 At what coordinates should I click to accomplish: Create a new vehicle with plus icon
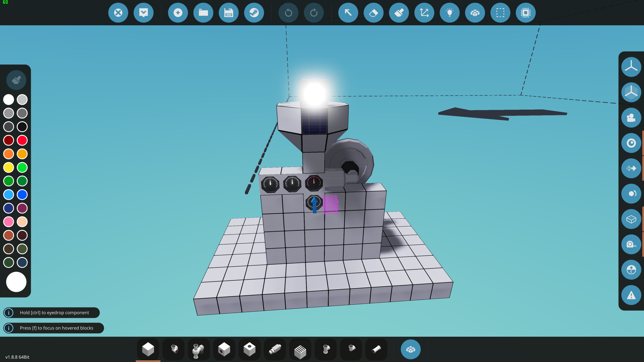click(178, 13)
